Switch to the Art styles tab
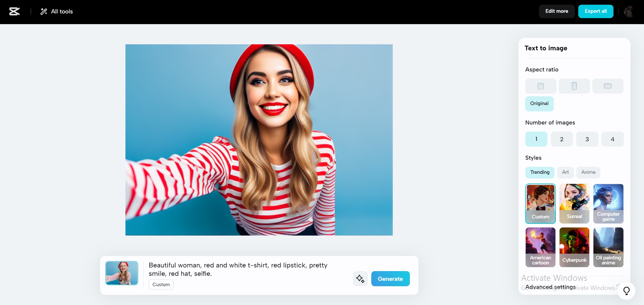Image resolution: width=644 pixels, height=305 pixels. (x=566, y=172)
